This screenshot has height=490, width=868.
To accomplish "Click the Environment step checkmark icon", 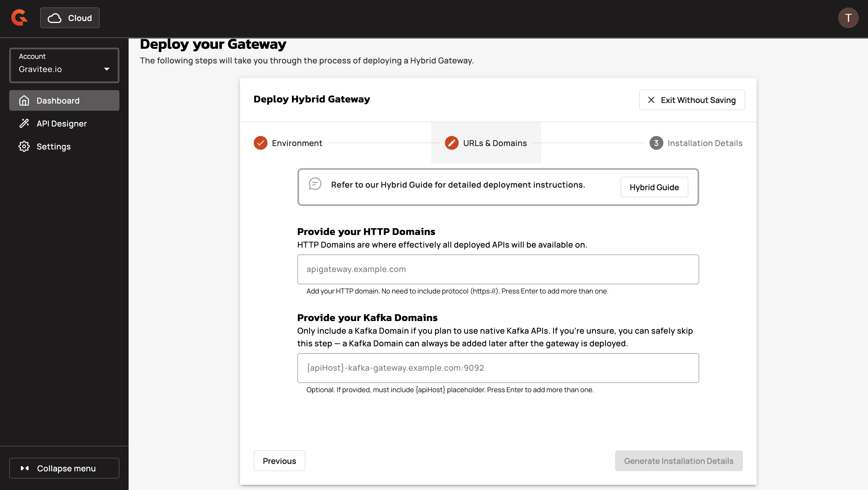I will (x=260, y=143).
